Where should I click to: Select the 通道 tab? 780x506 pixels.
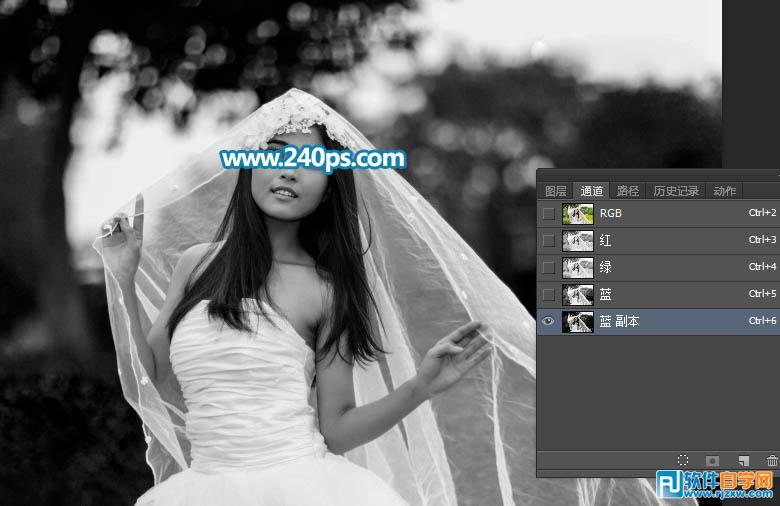point(591,191)
